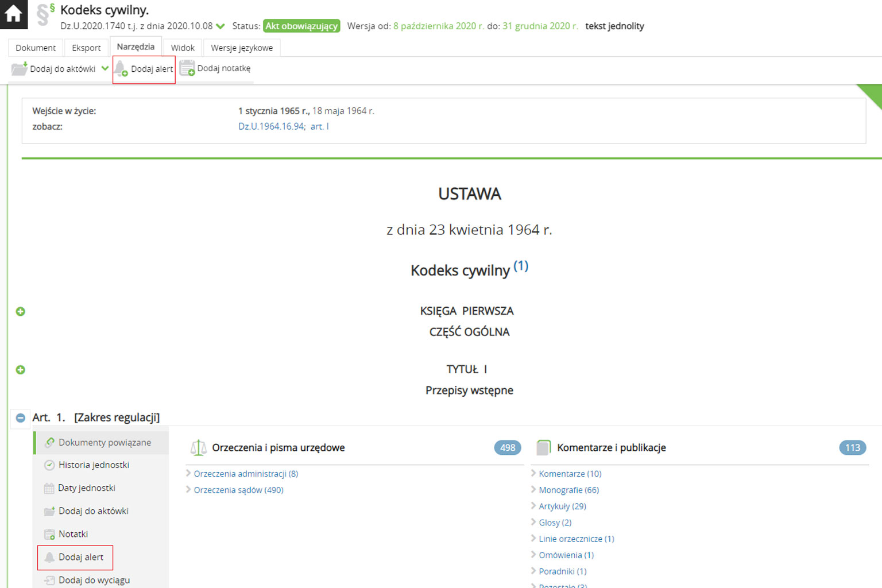882x588 pixels.
Task: Click the Dodaj do aktówki folder icon in toolbar
Action: (x=20, y=69)
